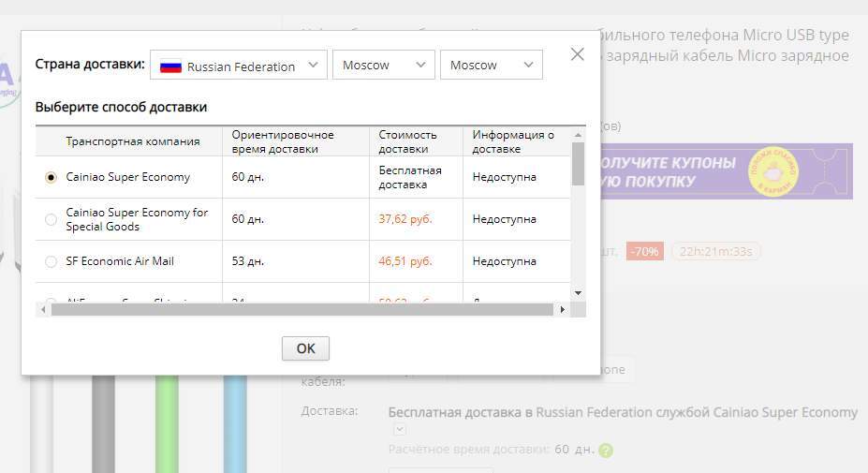Click the 'SF Economic Air Mail' carrier name

point(120,261)
